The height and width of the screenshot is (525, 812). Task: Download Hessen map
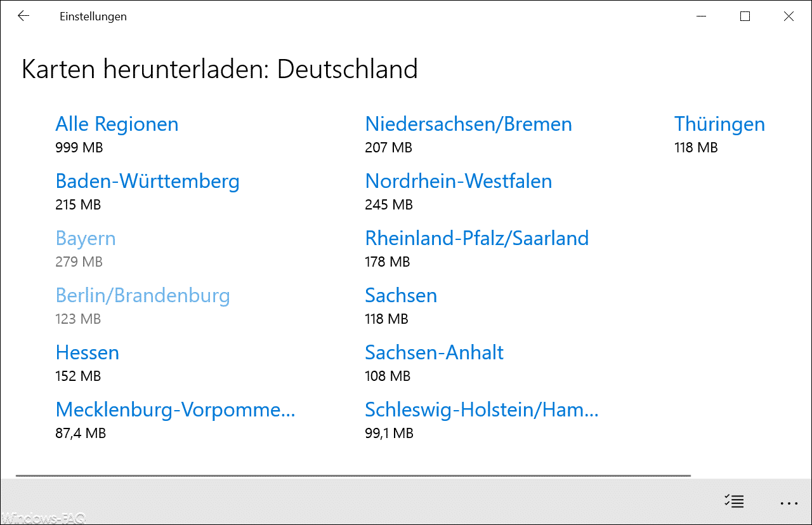click(88, 352)
